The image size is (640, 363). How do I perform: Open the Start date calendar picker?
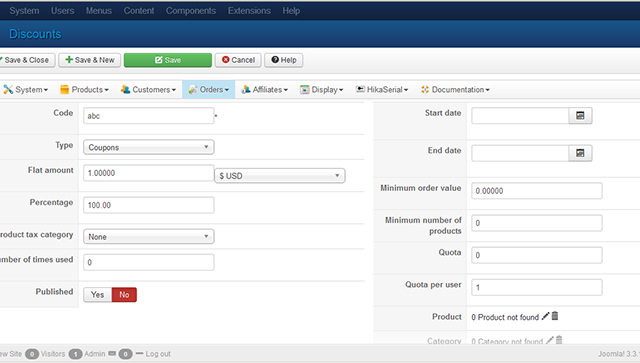pyautogui.click(x=580, y=116)
